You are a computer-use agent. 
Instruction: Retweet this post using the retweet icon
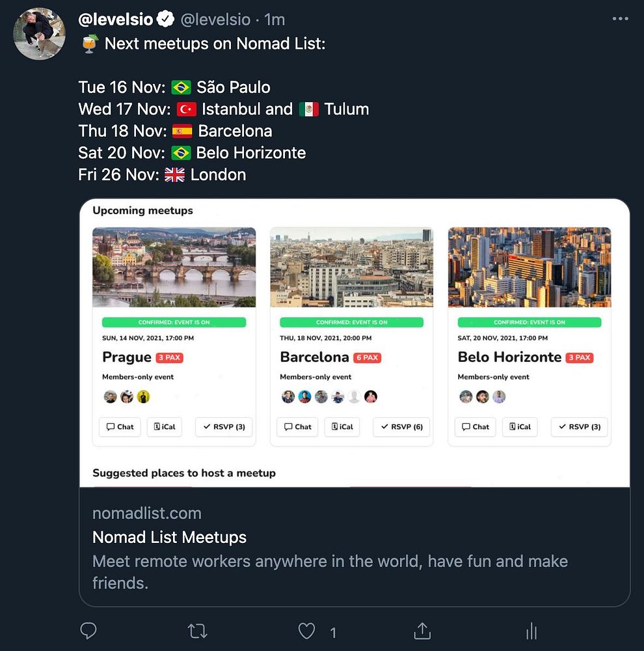coord(197,631)
